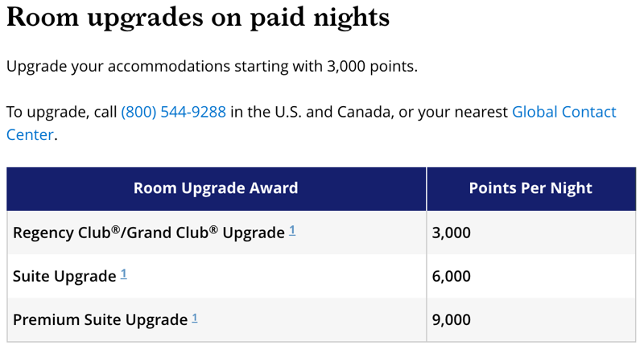Viewport: 644px width, 354px height.
Task: Select the Premium Suite Upgrade row label
Action: (100, 319)
